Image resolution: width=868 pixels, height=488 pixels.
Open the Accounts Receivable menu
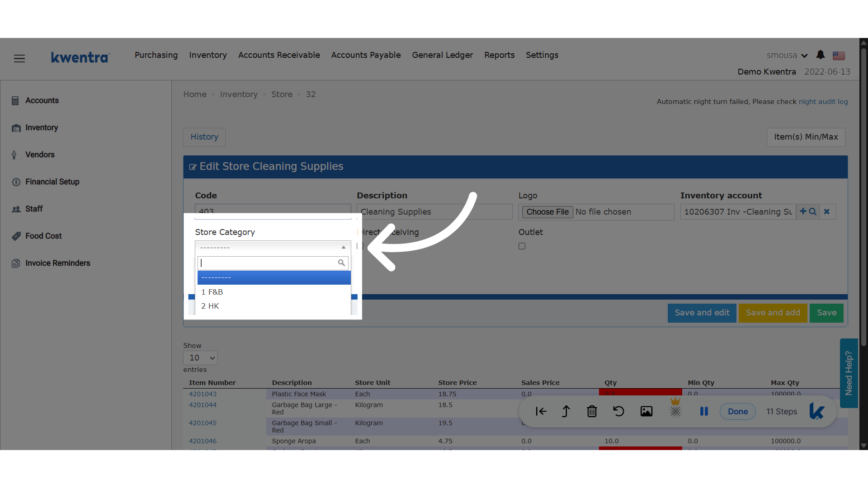(x=279, y=55)
